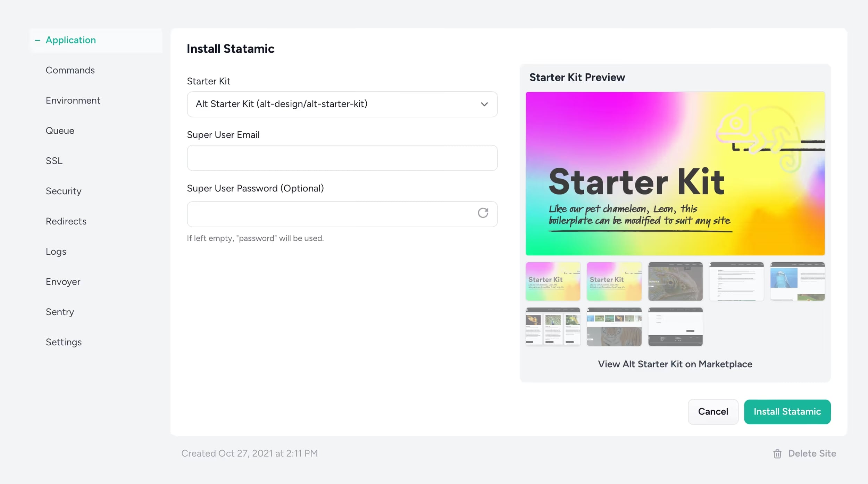Click the Super User Password (Optional) label

click(255, 188)
